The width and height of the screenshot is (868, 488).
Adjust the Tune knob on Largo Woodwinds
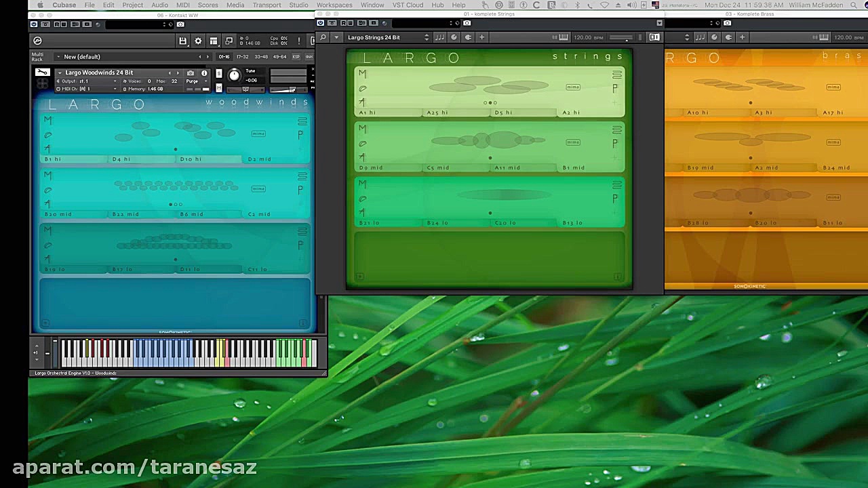(235, 75)
